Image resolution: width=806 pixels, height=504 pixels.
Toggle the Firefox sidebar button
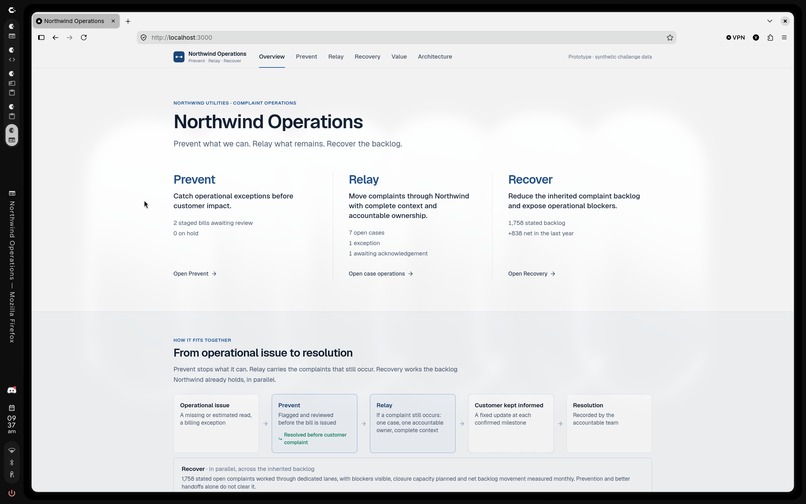42,38
